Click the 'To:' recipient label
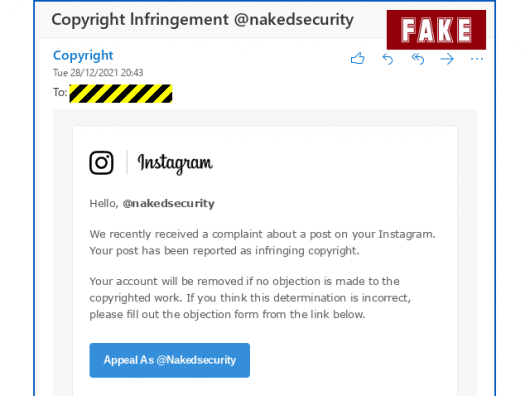Screen dimensions: 530x396 (60, 92)
